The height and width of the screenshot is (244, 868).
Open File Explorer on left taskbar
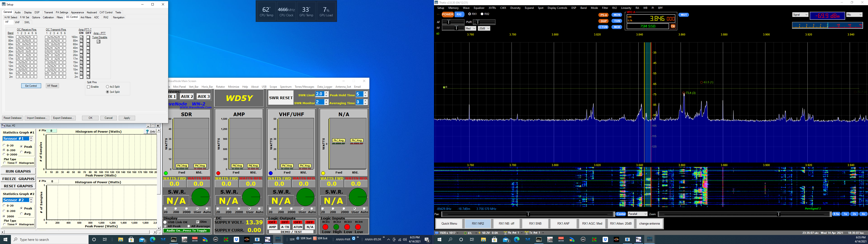[121, 240]
